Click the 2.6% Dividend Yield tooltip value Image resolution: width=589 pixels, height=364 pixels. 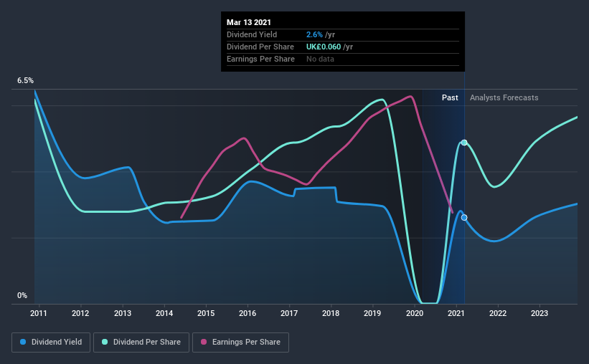point(314,34)
